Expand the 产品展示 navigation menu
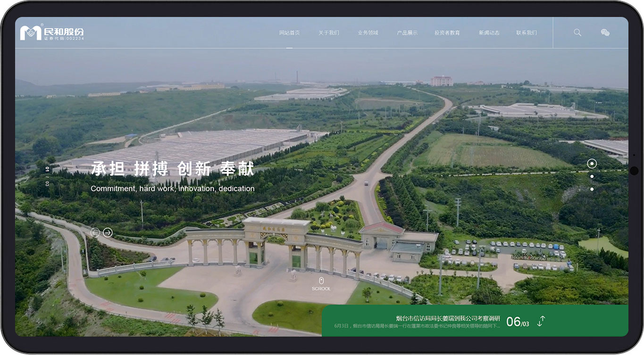Viewport: 644px width, 355px height. [407, 33]
